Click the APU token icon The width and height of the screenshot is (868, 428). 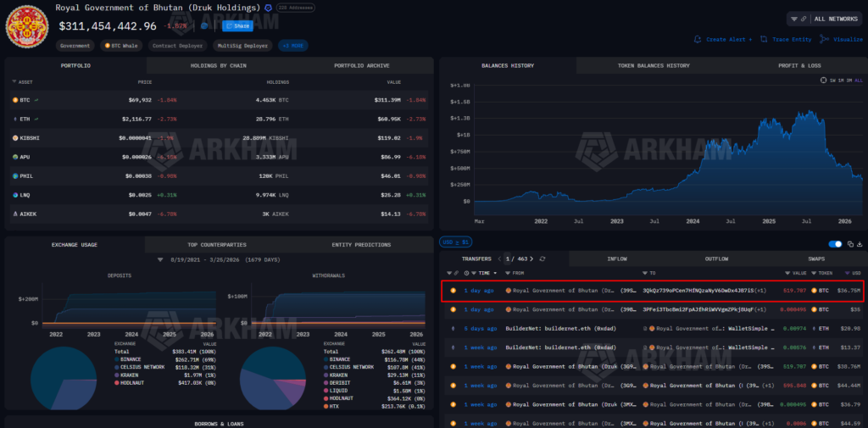(x=15, y=157)
